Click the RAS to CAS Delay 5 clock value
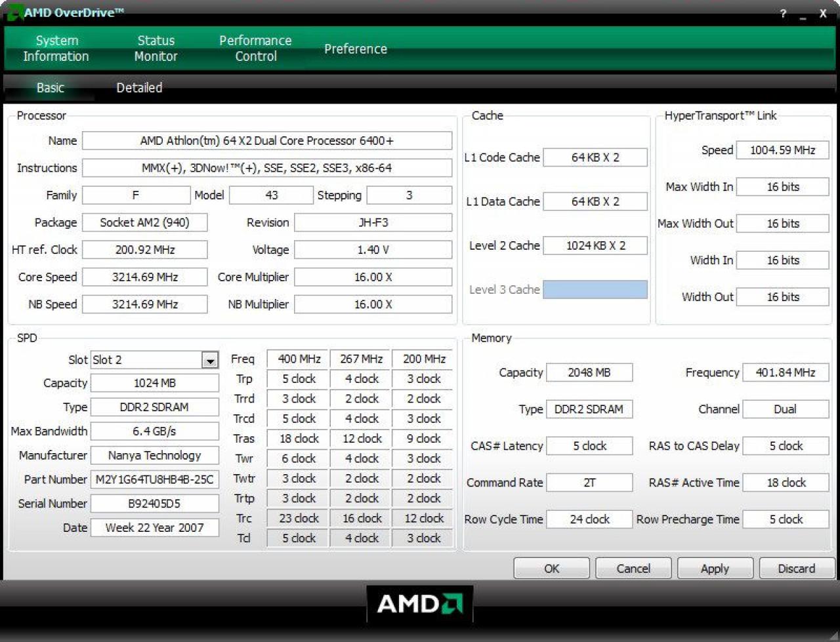 (786, 446)
